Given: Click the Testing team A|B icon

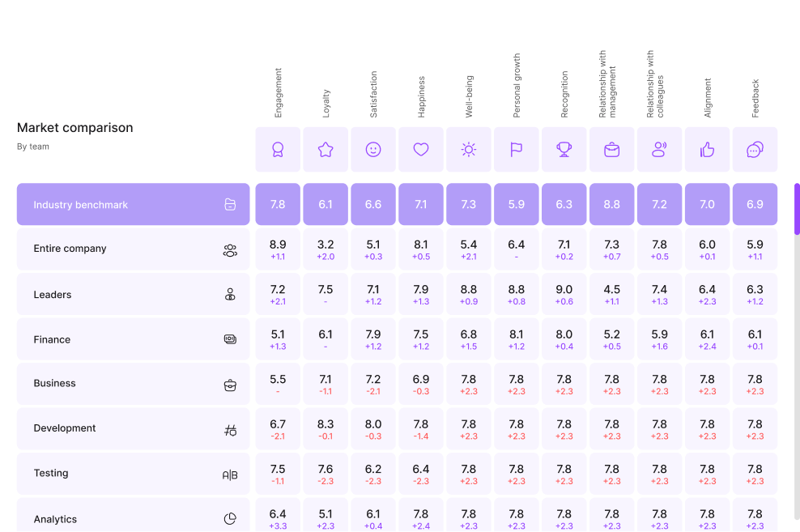Looking at the screenshot, I should [x=230, y=475].
